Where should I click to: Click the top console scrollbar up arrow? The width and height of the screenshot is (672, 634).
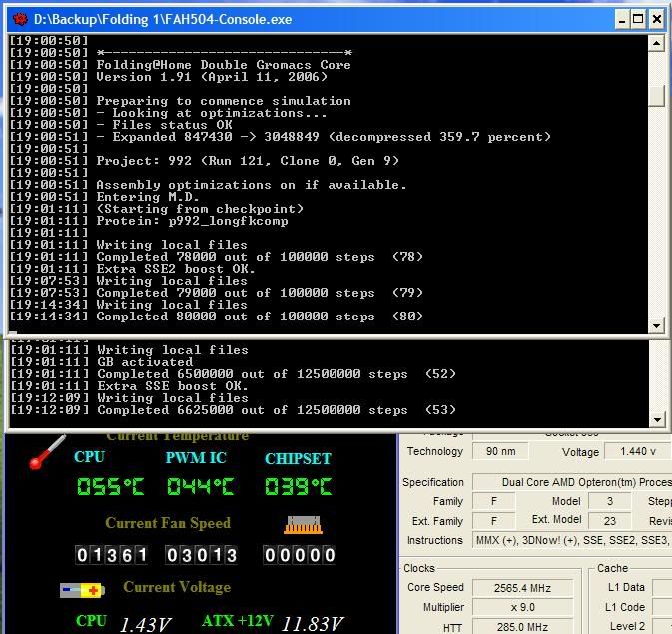click(x=656, y=43)
